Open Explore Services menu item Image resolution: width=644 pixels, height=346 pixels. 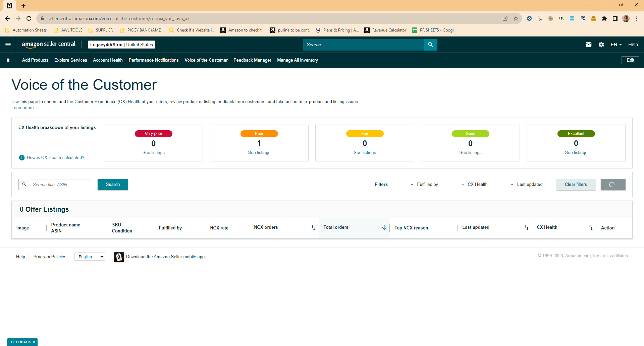click(x=71, y=60)
